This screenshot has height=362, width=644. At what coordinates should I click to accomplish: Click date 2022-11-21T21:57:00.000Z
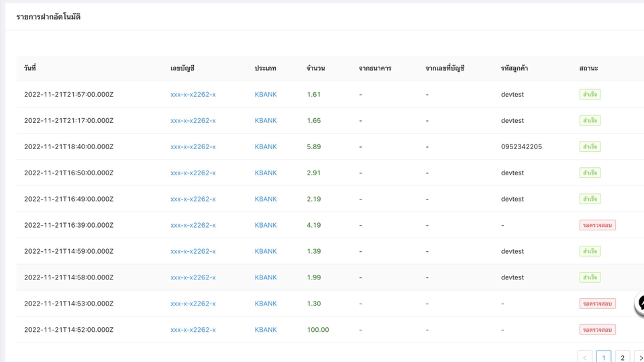click(68, 94)
